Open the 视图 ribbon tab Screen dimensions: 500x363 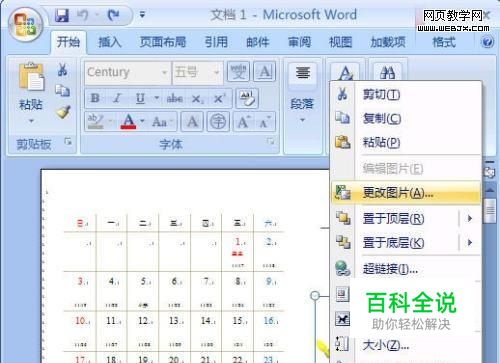coord(340,42)
